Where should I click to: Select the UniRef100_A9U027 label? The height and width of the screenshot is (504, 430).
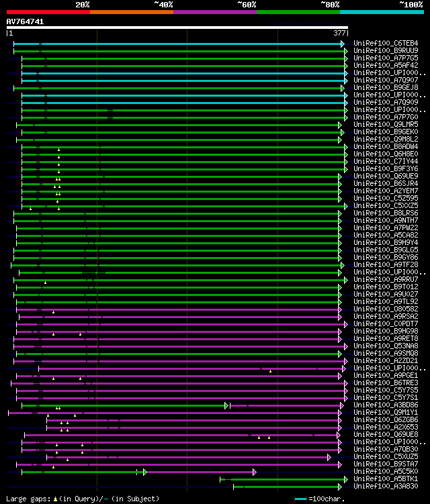pos(386,295)
